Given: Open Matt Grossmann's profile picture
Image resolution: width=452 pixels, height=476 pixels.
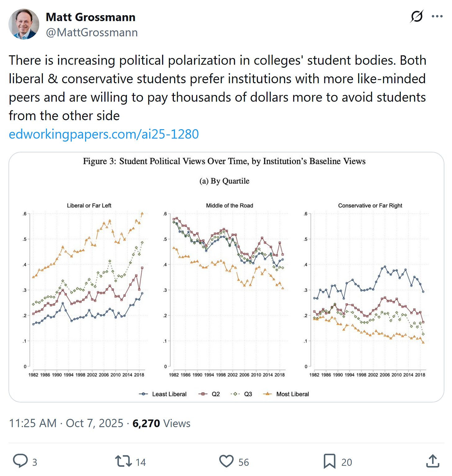Looking at the screenshot, I should (x=24, y=24).
